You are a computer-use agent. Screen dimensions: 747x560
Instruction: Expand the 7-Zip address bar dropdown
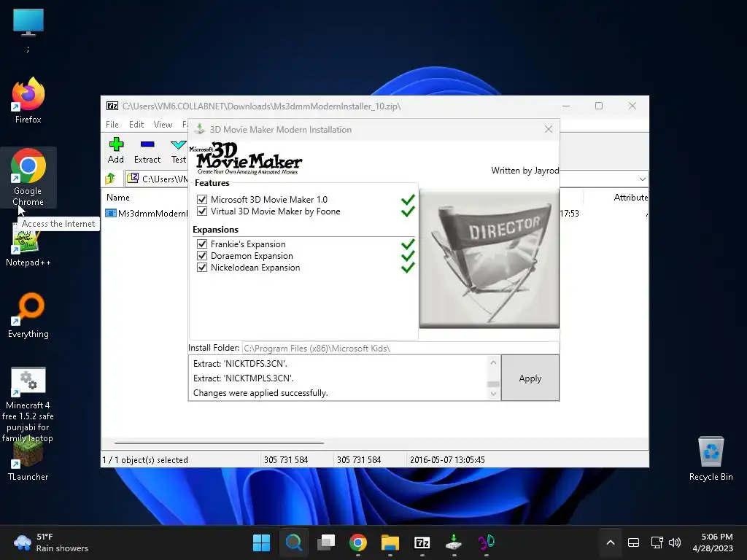point(642,179)
